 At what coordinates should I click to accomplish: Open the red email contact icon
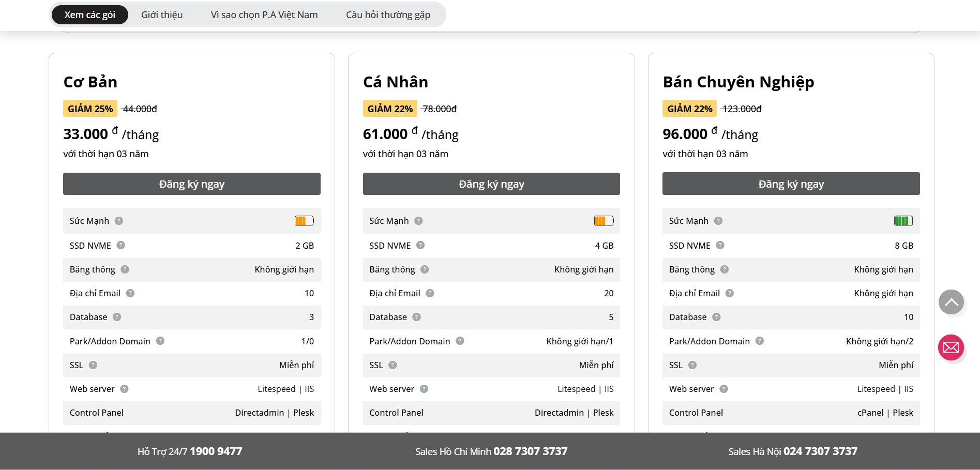(951, 347)
